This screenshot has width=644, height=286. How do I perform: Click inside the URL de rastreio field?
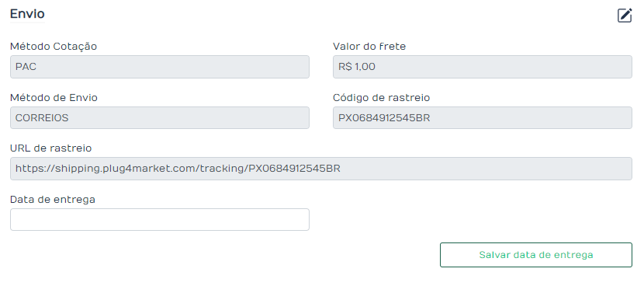click(x=321, y=169)
